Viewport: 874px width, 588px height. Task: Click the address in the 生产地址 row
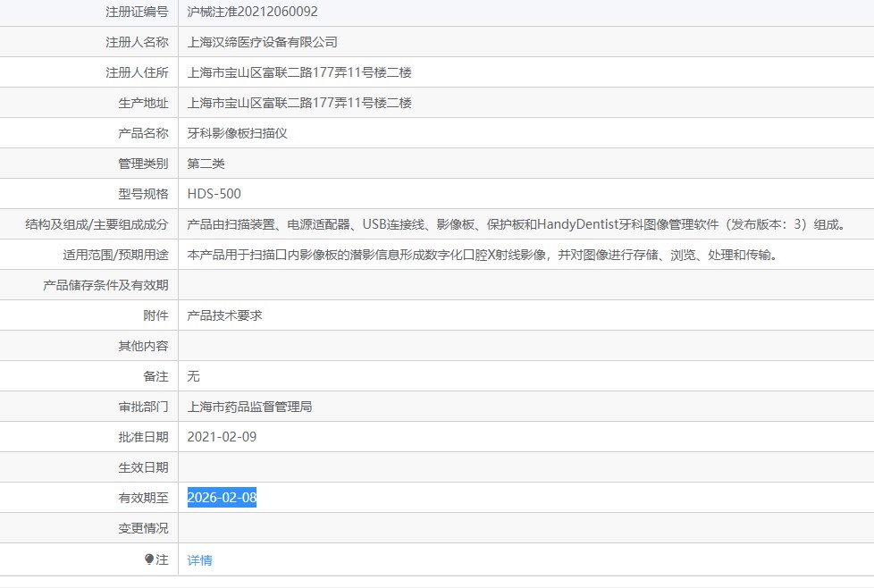299,103
